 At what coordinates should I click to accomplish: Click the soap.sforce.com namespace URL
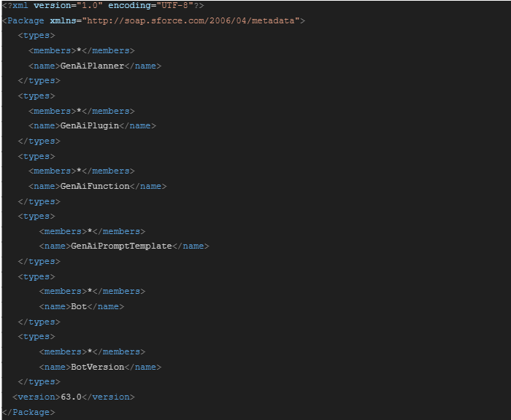(191, 21)
